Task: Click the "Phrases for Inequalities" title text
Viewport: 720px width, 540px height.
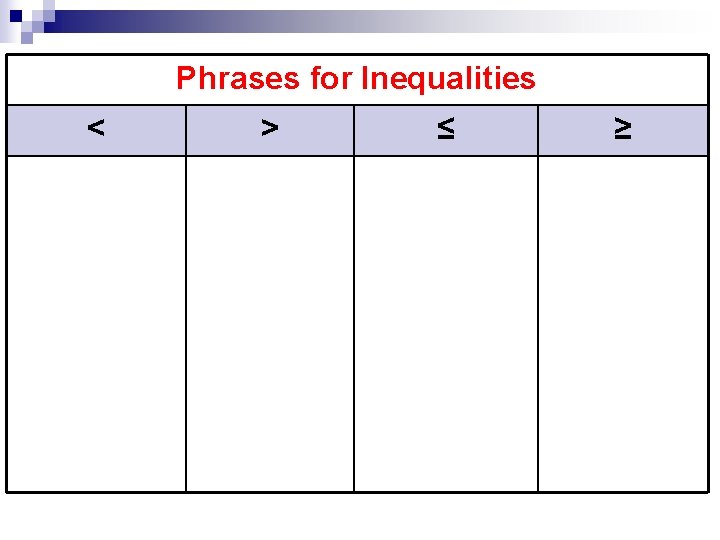Action: [x=356, y=78]
